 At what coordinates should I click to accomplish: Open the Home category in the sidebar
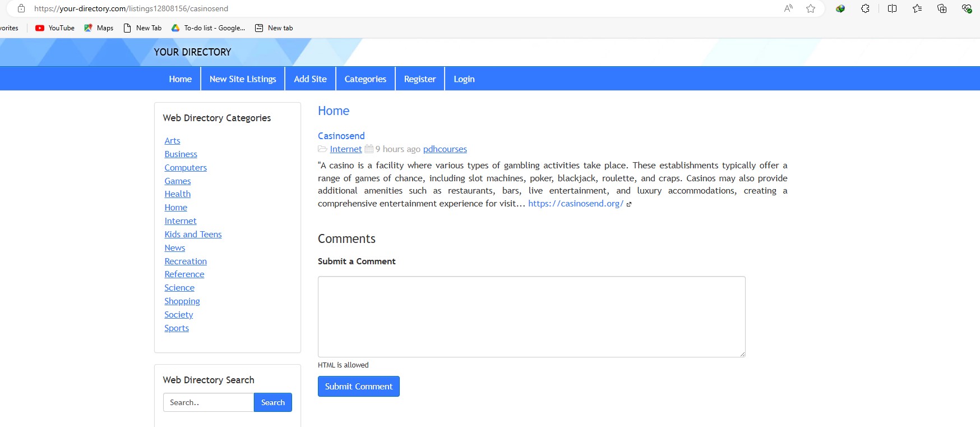tap(176, 208)
